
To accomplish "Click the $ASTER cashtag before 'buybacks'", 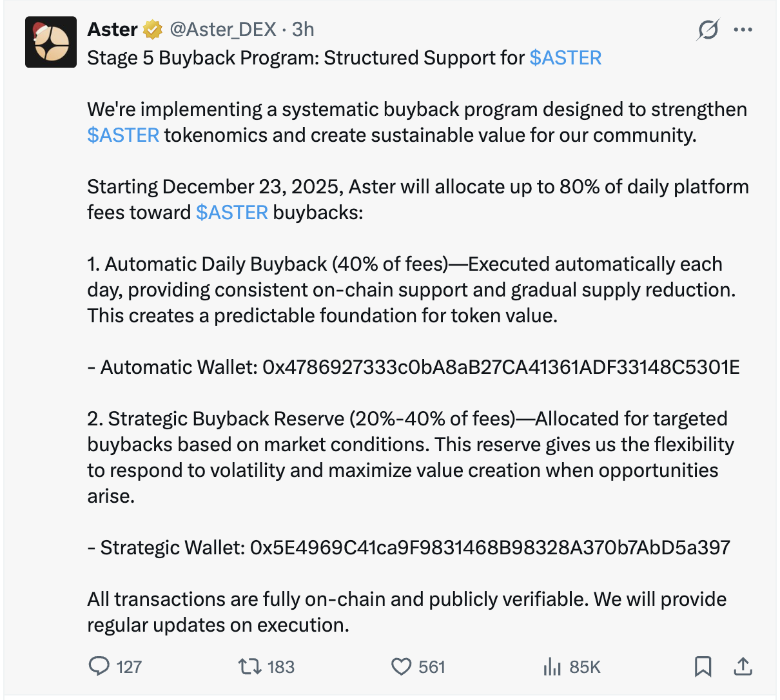I will coord(232,213).
